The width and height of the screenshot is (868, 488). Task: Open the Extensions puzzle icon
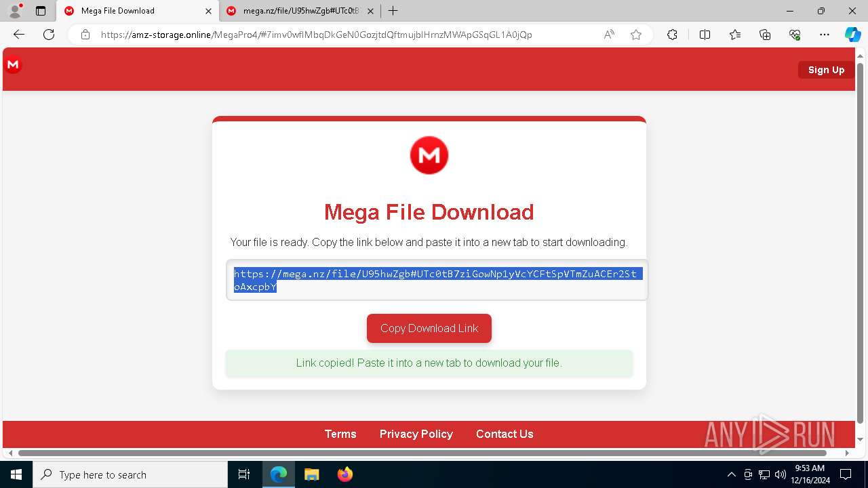pos(672,35)
